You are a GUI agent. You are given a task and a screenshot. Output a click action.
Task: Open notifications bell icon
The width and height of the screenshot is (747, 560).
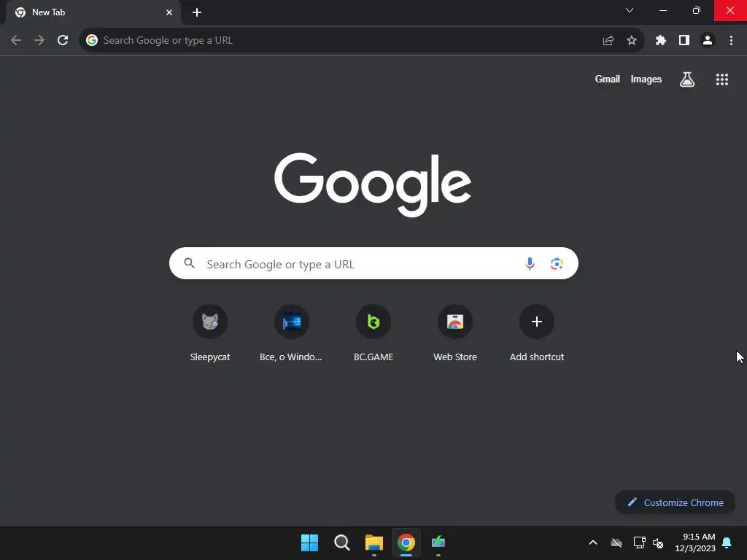point(727,542)
